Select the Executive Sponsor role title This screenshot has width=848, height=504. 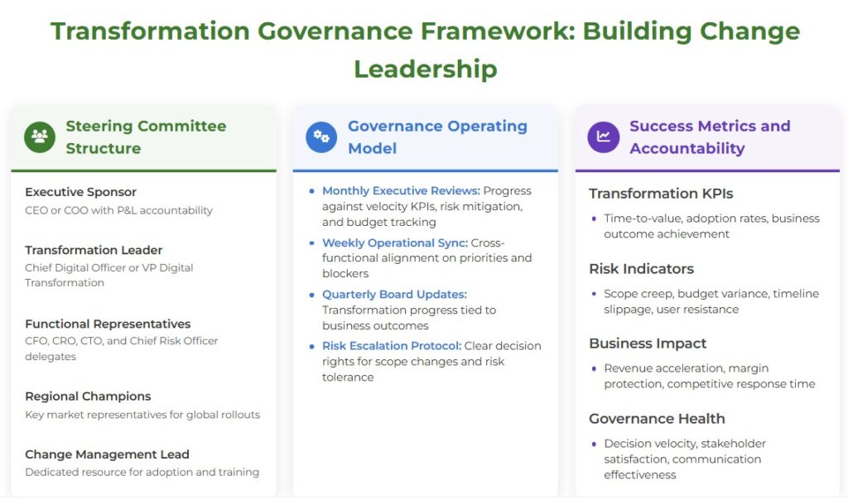[80, 192]
